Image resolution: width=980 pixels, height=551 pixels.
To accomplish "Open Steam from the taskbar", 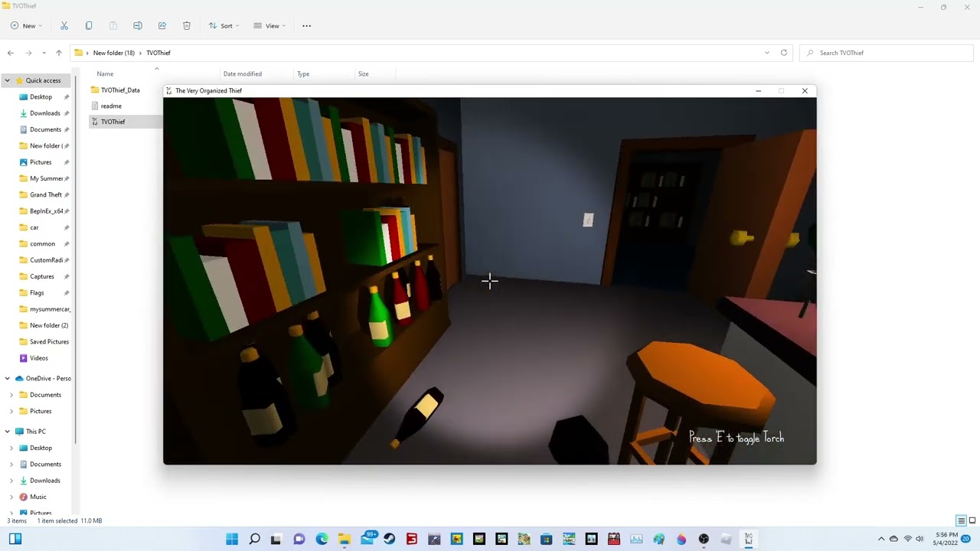I will pyautogui.click(x=390, y=540).
